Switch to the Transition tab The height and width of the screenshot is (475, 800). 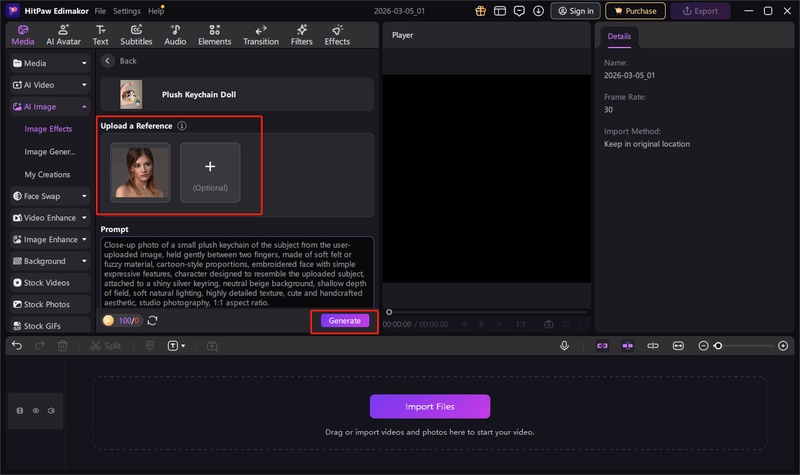click(261, 35)
